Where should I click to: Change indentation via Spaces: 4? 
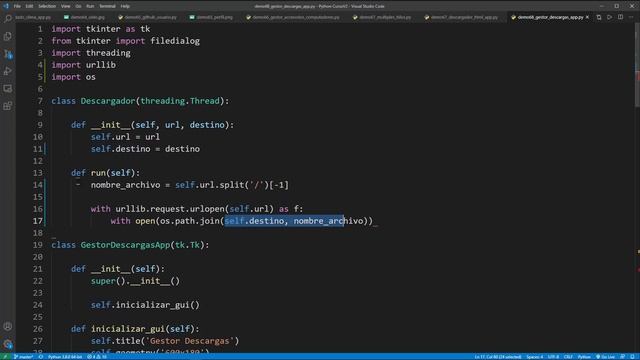coord(534,357)
